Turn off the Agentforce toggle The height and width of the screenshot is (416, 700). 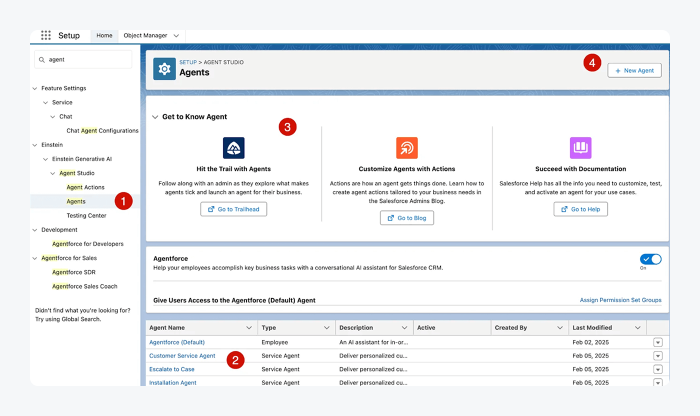click(650, 259)
